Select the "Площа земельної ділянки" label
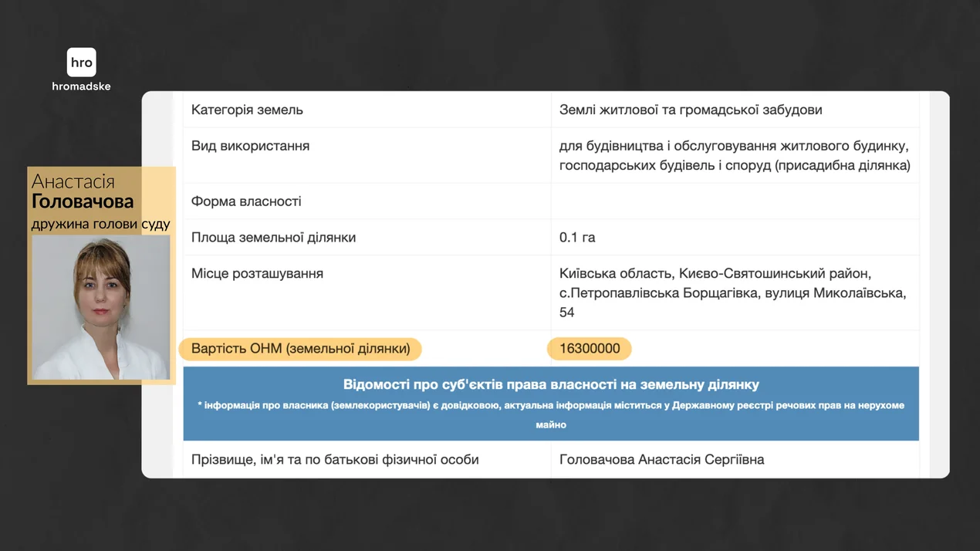980x551 pixels. tap(273, 238)
